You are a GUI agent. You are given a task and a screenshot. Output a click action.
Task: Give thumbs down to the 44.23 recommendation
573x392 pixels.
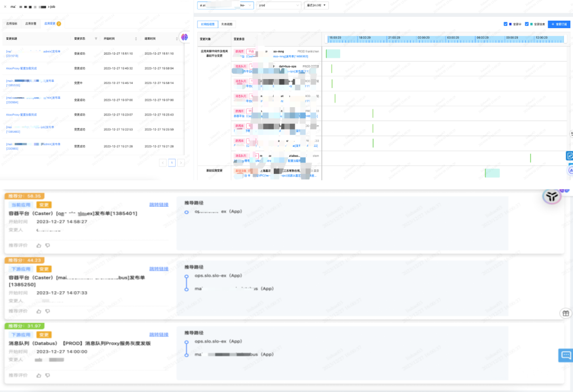[x=48, y=311]
